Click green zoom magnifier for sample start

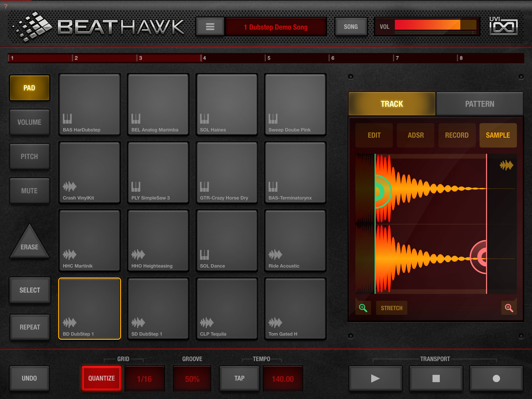pos(363,308)
